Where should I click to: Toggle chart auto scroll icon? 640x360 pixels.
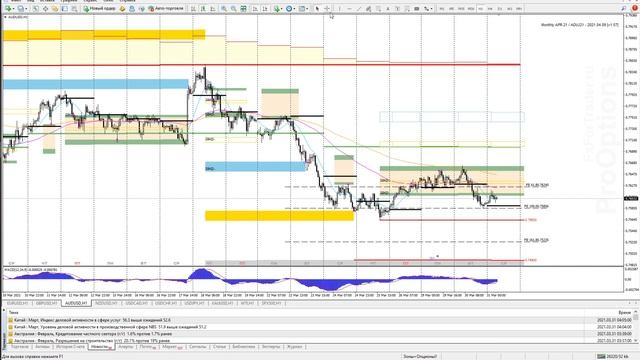tap(255, 8)
